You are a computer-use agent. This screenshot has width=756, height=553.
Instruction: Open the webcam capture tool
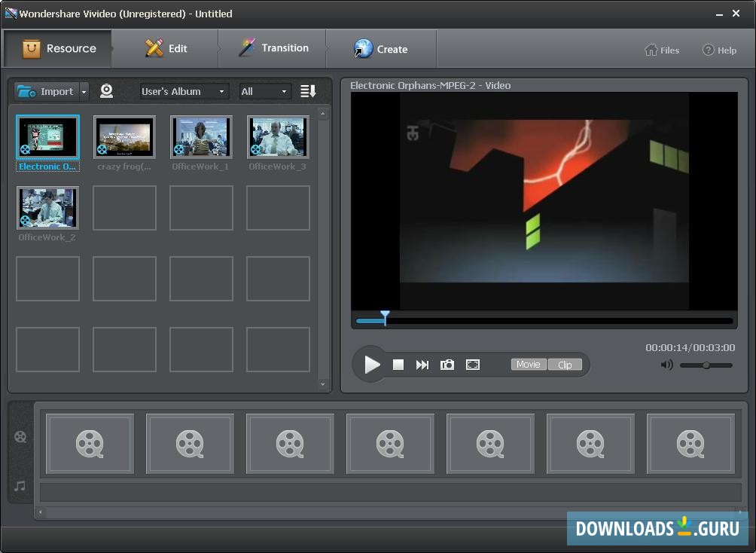[x=106, y=91]
